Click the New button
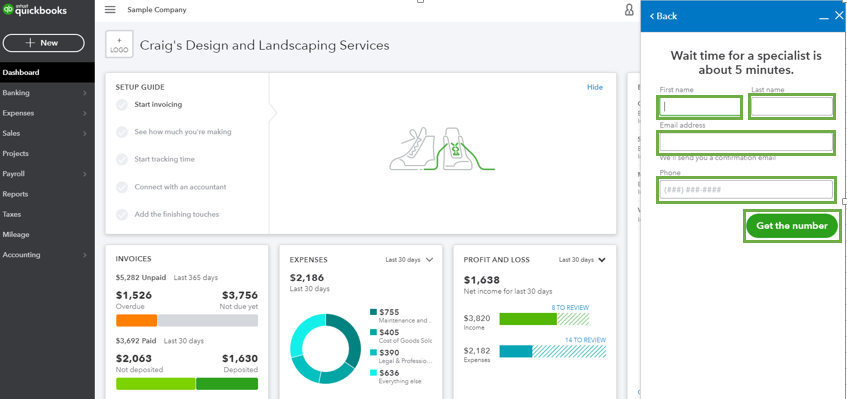 click(x=44, y=43)
